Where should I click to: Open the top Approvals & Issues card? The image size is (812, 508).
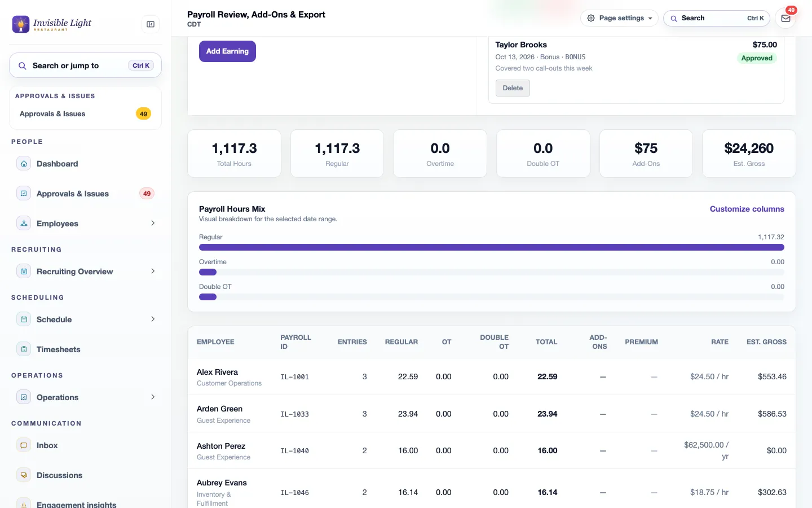tap(86, 114)
